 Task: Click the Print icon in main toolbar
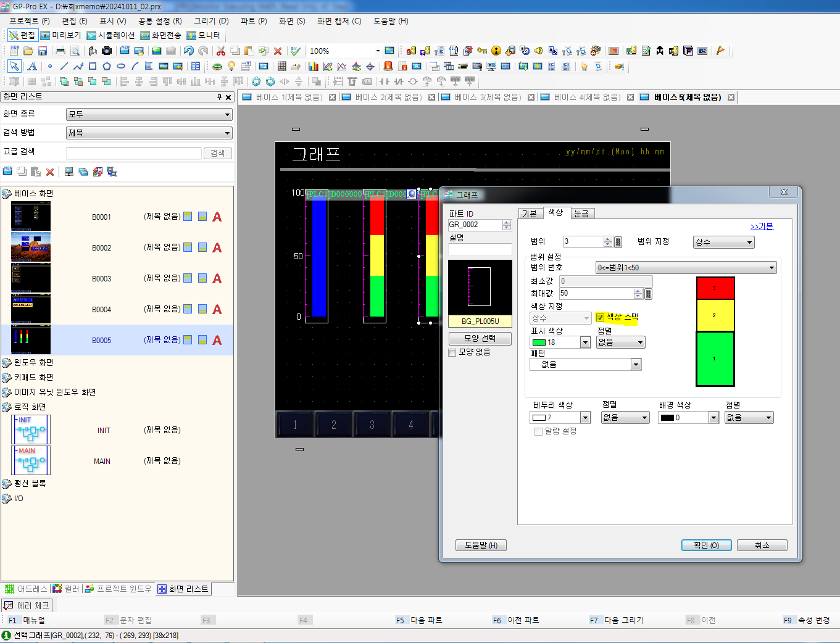coord(60,51)
